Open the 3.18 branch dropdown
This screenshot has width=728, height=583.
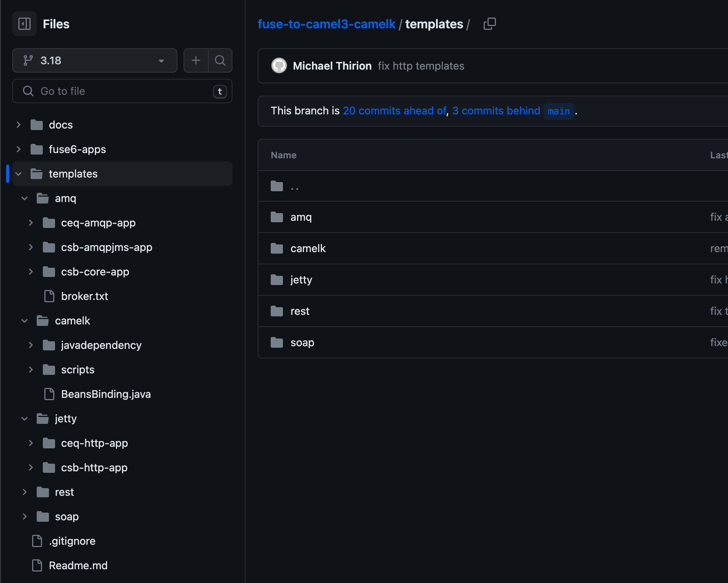[161, 60]
